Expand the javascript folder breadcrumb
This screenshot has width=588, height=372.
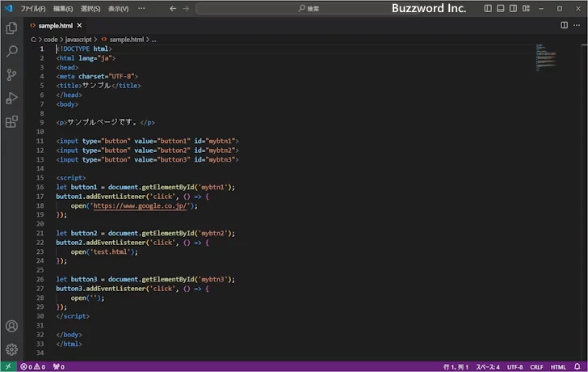point(79,39)
